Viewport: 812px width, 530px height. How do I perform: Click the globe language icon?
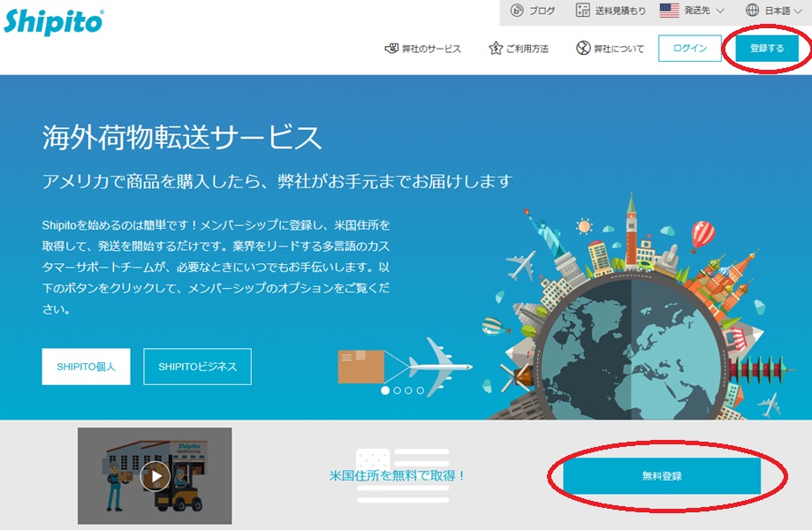click(753, 11)
